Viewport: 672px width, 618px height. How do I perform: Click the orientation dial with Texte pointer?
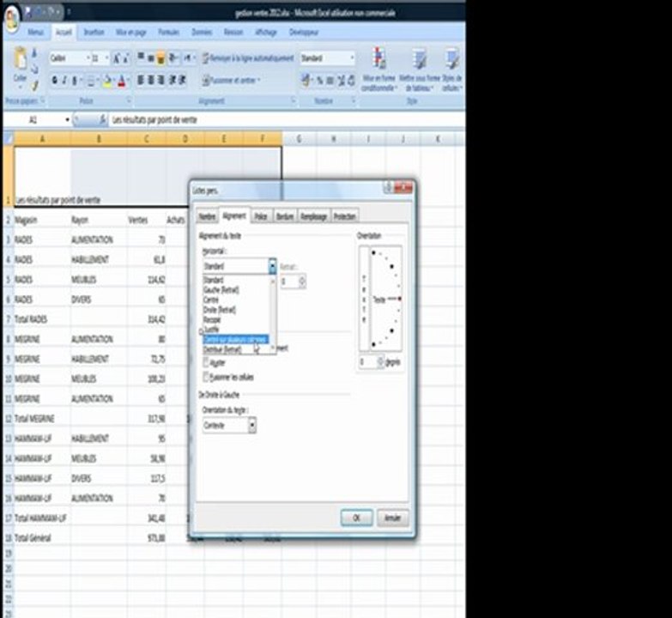[386, 299]
